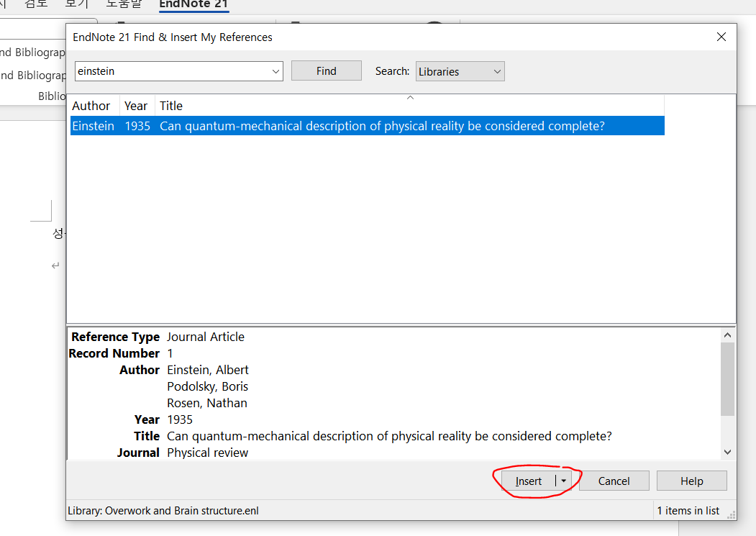Open the search term history dropdown arrow
The height and width of the screenshot is (536, 756).
pos(275,71)
